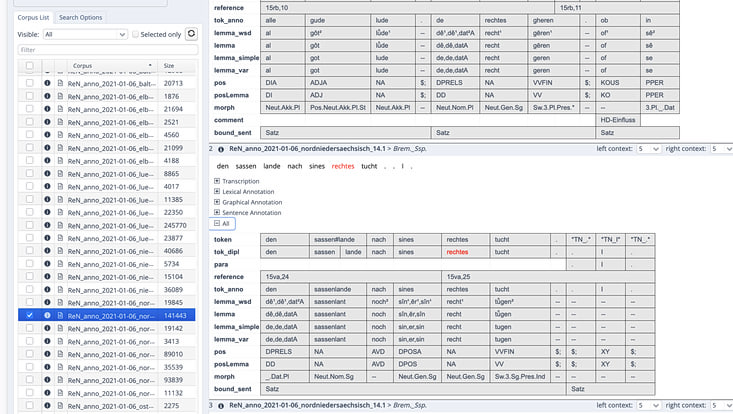View info of the corpus sized 4560

(x=47, y=135)
